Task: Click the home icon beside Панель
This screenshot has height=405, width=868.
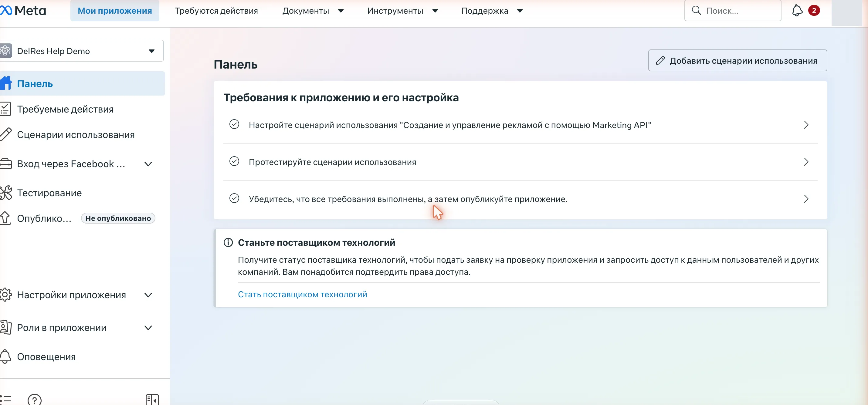Action: 6,83
